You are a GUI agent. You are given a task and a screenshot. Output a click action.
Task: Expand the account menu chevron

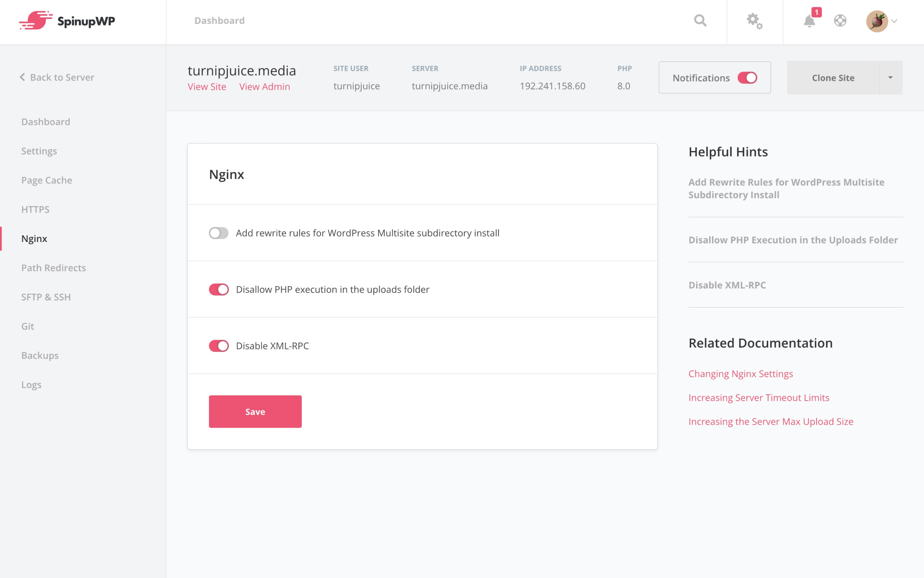click(894, 21)
